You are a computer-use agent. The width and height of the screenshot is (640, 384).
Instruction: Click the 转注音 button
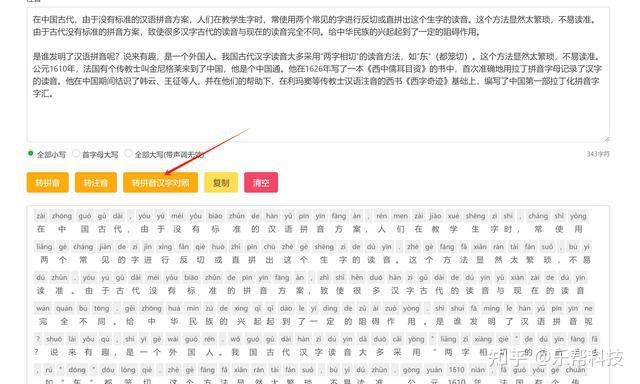96,182
